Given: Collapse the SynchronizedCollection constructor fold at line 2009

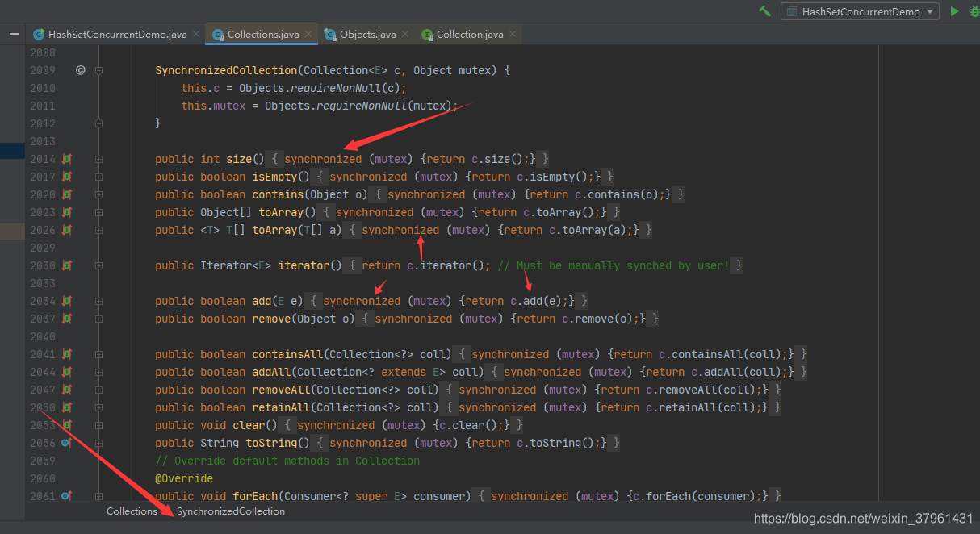Looking at the screenshot, I should tap(98, 70).
